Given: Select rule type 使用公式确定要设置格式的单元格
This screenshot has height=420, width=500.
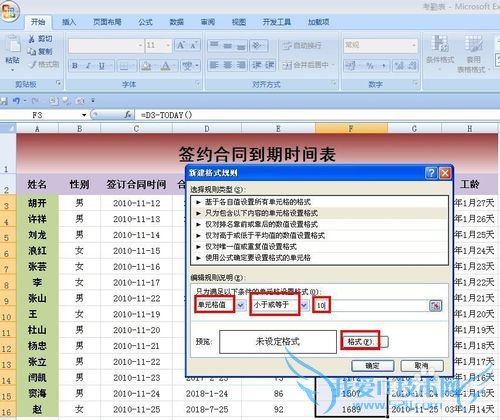Looking at the screenshot, I should (x=320, y=258).
